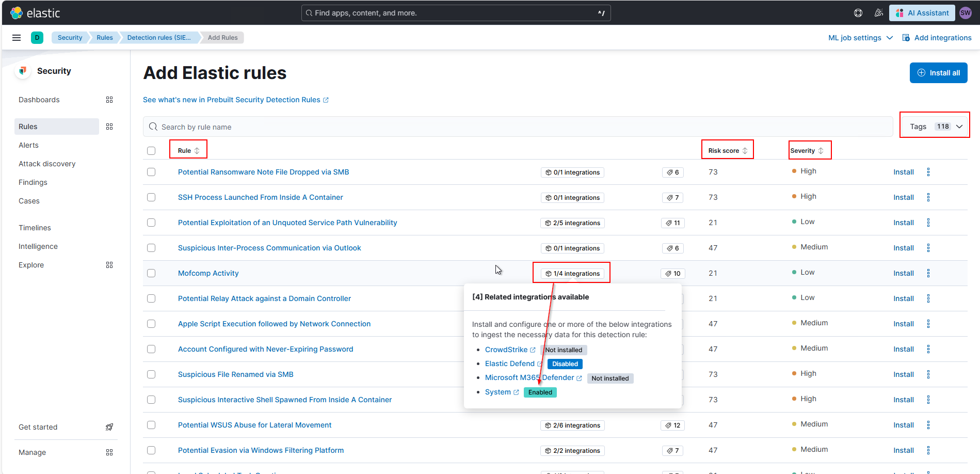Screen dimensions: 980x474
Task: Focus the Find apps, content search bar
Action: 456,13
